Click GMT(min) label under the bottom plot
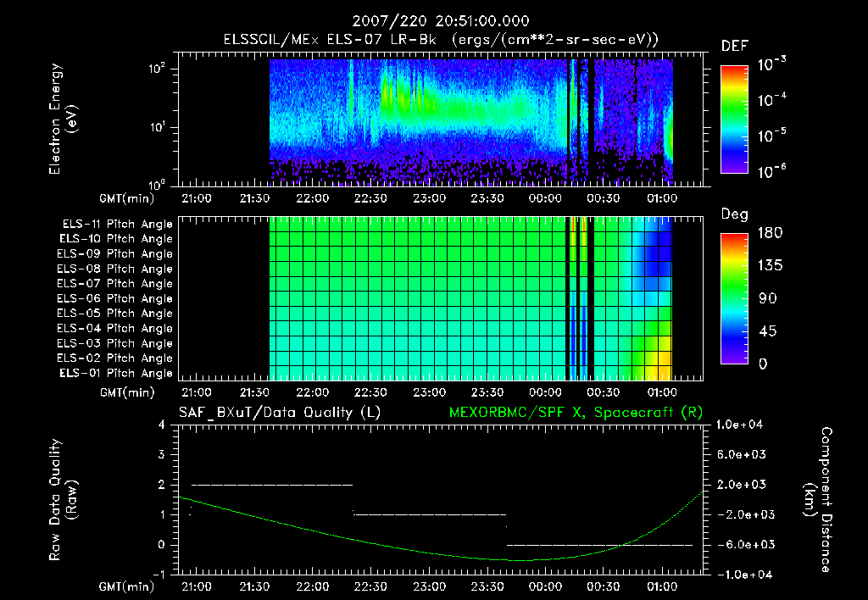This screenshot has width=868, height=600. point(127,586)
